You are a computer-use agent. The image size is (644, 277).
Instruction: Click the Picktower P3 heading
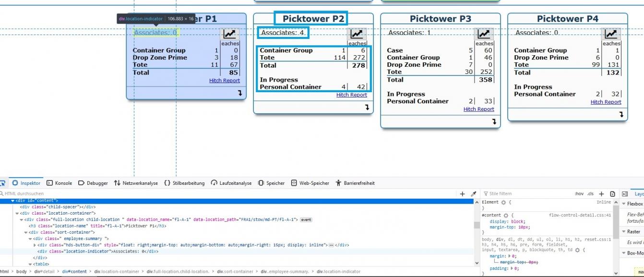click(441, 19)
